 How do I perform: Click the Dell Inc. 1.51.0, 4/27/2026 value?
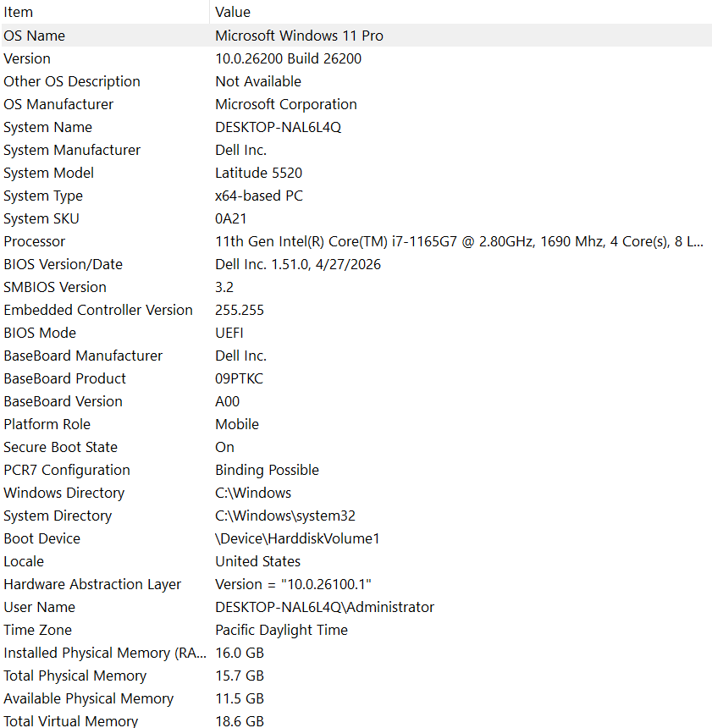click(298, 264)
